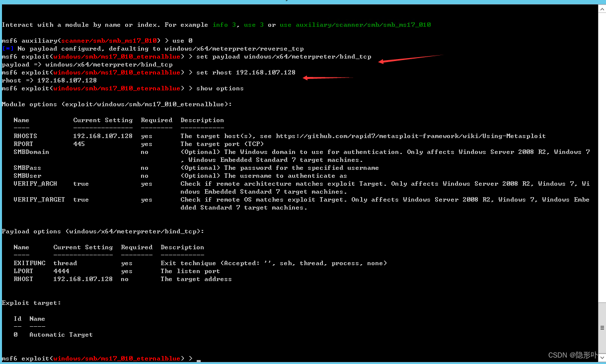Click the 'rhost => 192.168.107.128' output line

click(49, 80)
